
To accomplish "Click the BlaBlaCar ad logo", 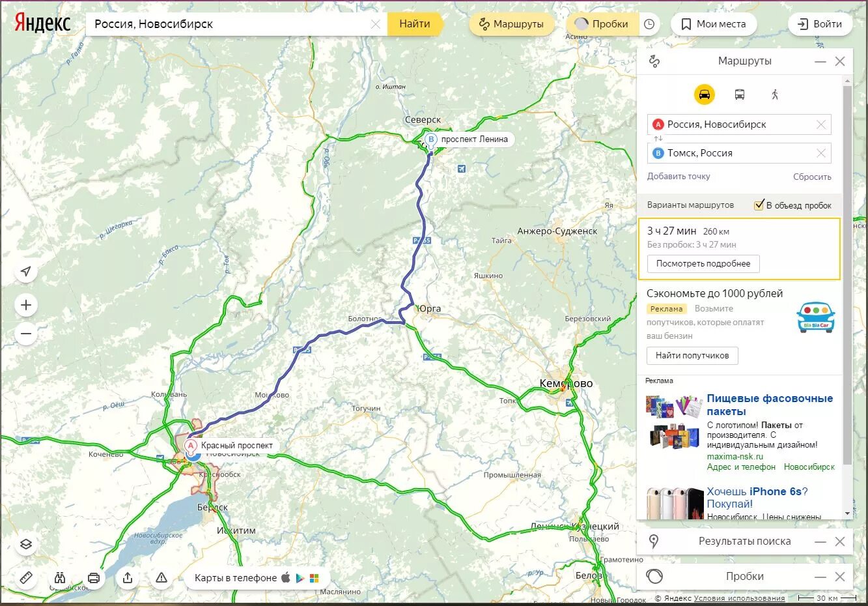I will (816, 317).
